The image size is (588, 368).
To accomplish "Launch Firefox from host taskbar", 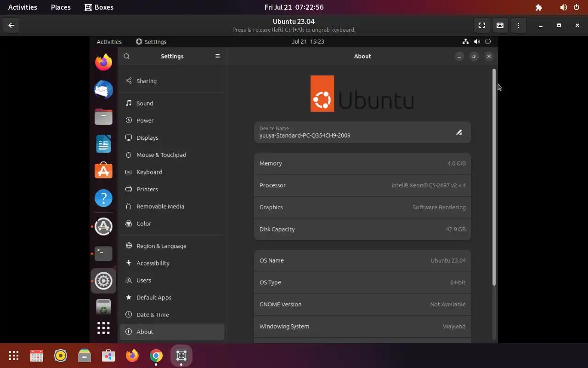I will coord(132,356).
